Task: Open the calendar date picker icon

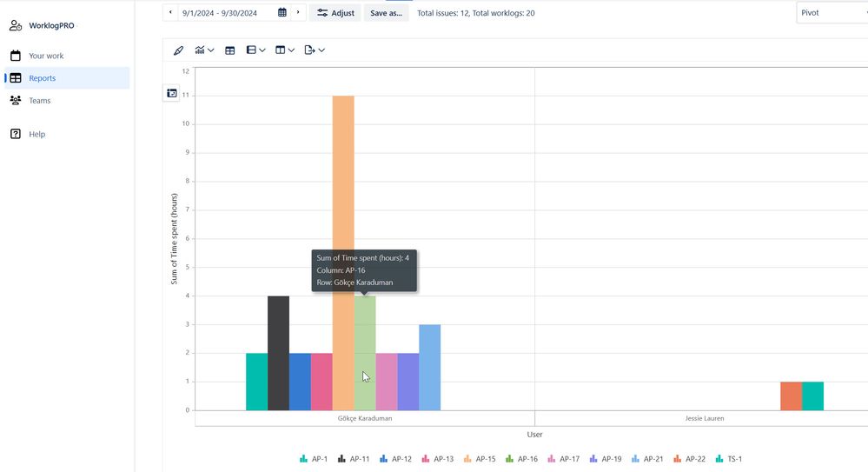Action: (282, 12)
